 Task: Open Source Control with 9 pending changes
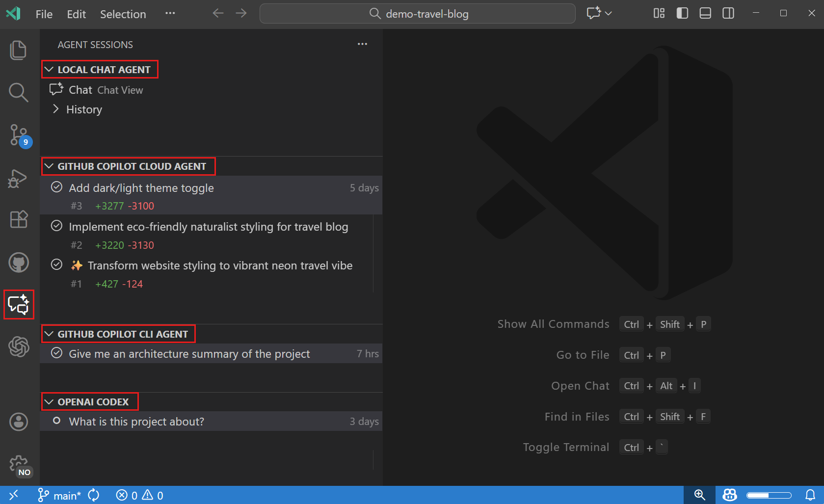click(18, 135)
